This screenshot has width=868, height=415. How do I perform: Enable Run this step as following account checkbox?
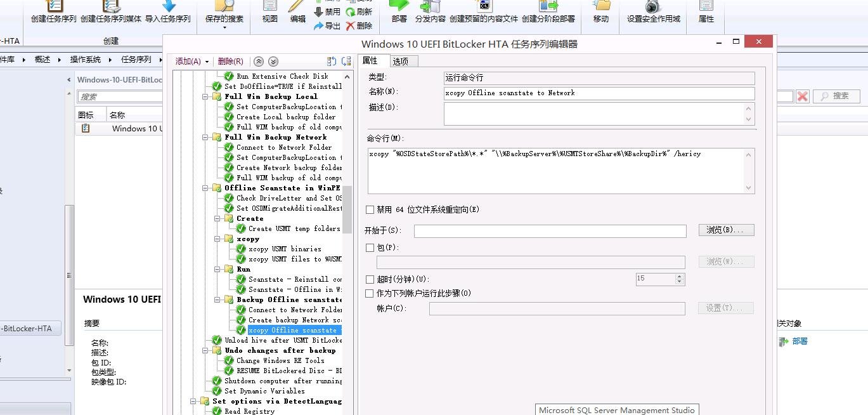coord(370,294)
